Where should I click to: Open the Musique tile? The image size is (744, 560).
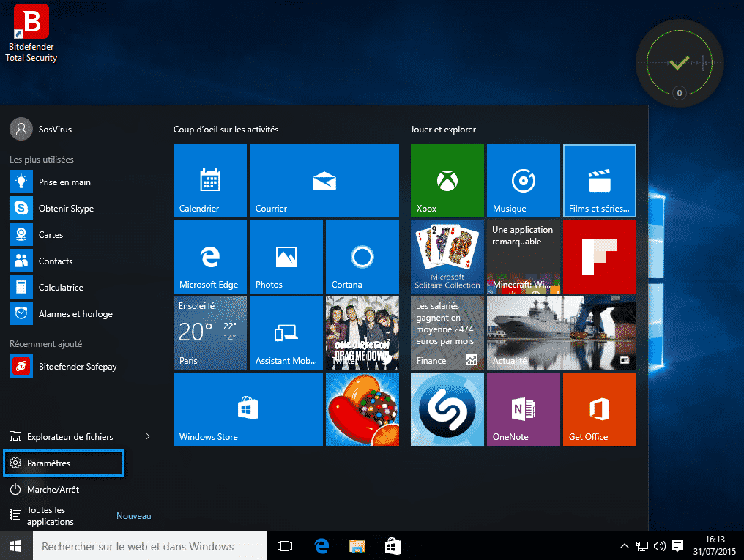[x=523, y=181]
